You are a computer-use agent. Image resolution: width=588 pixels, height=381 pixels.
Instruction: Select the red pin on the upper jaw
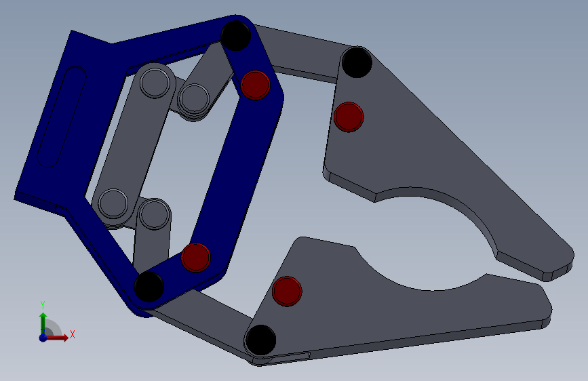tap(349, 117)
